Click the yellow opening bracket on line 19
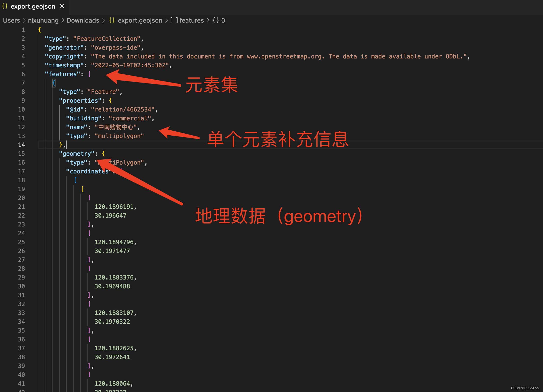 (82, 189)
